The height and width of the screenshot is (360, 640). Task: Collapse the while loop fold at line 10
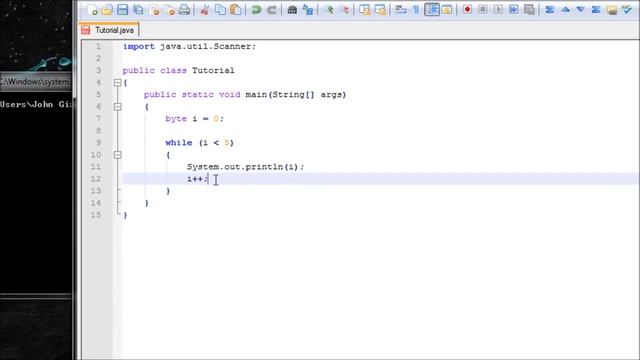click(x=118, y=155)
